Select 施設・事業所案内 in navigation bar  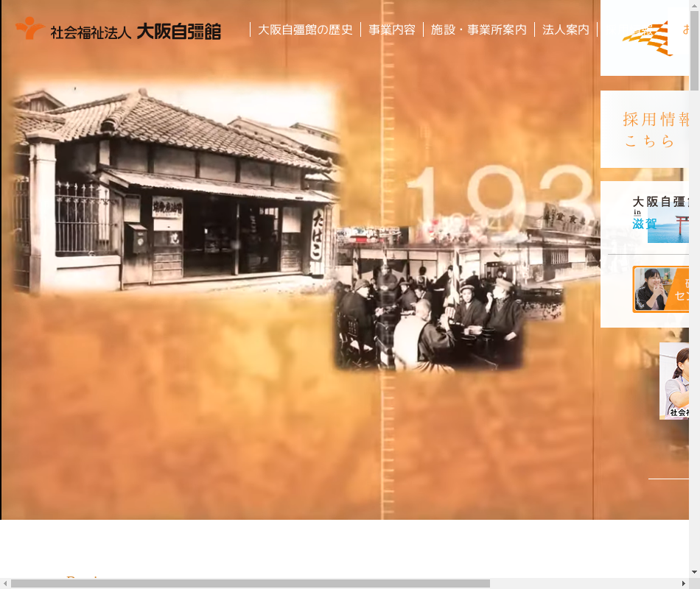(x=478, y=30)
